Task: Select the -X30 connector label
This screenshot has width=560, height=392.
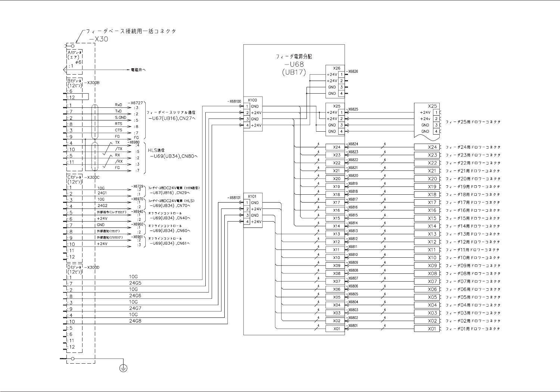Action: click(99, 39)
